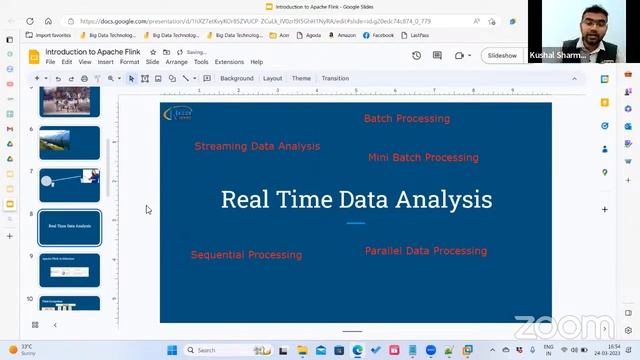This screenshot has width=640, height=360.
Task: Open File Explorer from taskbar
Action: 302,350
